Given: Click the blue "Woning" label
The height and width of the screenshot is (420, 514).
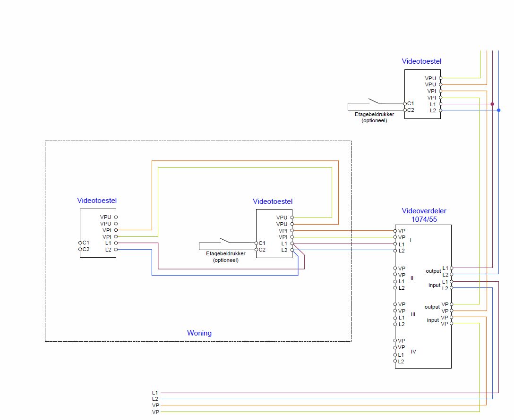Looking at the screenshot, I should pyautogui.click(x=199, y=333).
